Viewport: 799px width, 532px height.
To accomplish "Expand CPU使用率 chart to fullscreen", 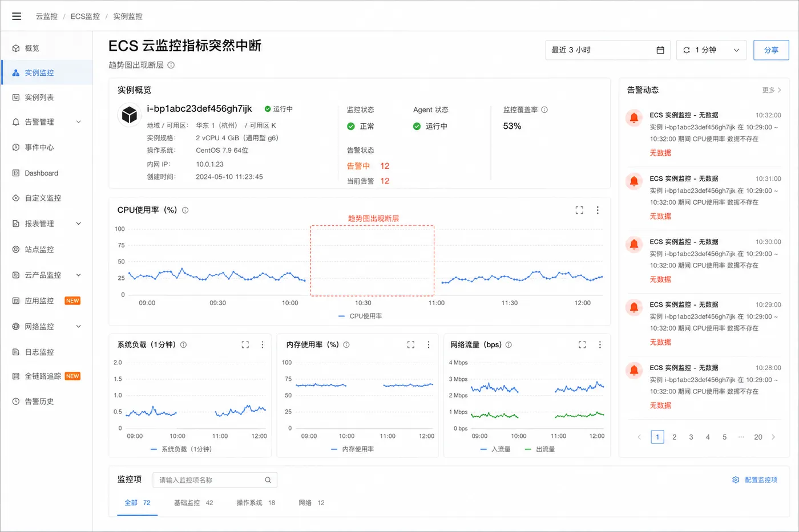I will click(x=579, y=210).
